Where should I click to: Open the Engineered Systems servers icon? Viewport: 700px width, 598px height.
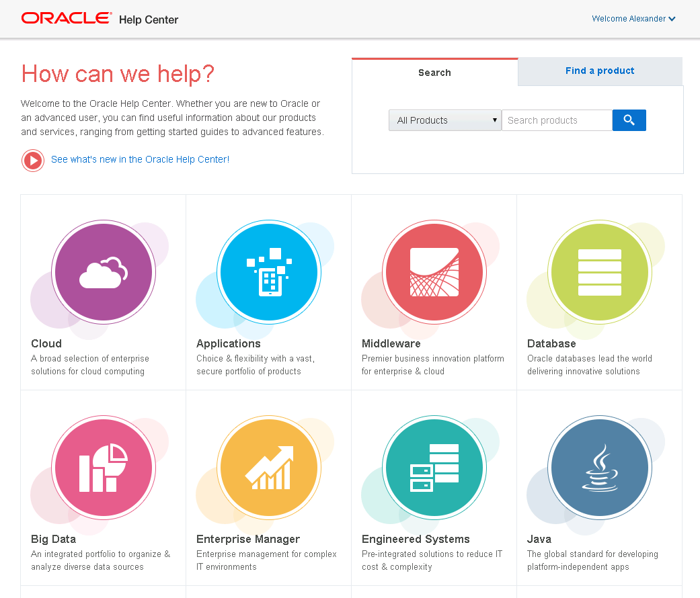coord(433,467)
